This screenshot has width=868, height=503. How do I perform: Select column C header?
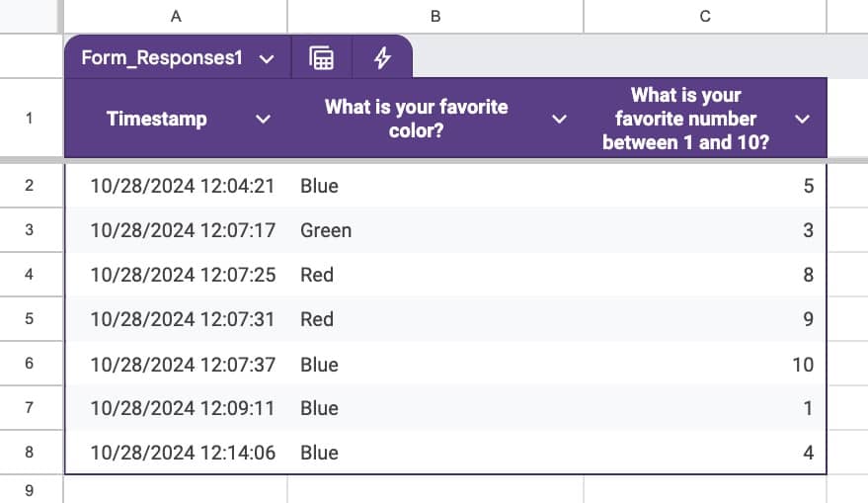point(704,16)
